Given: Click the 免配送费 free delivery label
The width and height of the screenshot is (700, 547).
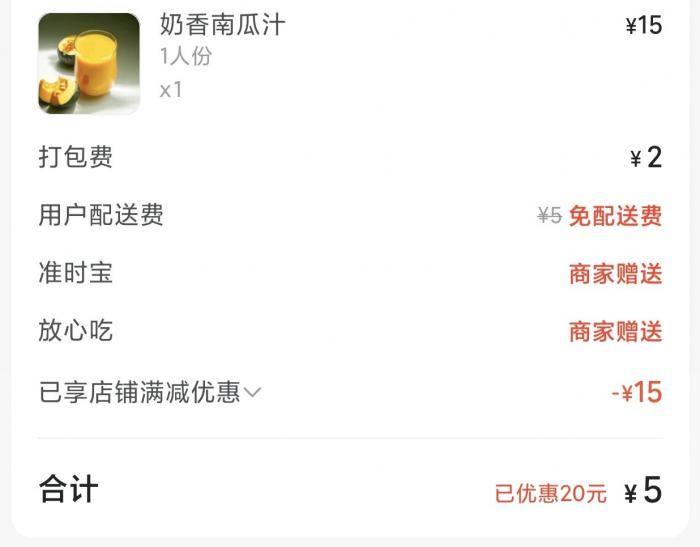Looking at the screenshot, I should [x=616, y=216].
